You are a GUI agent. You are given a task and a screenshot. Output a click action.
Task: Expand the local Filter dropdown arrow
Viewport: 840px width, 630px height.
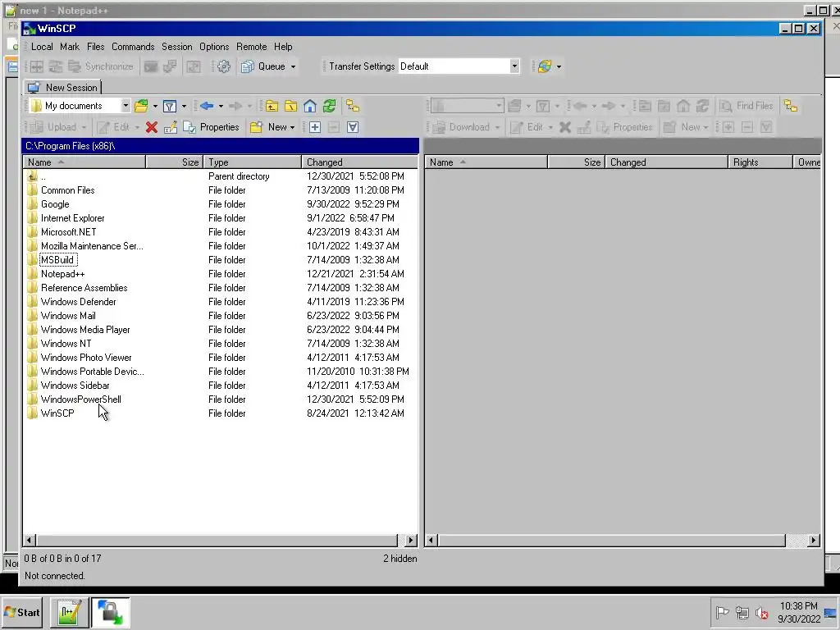click(x=184, y=106)
